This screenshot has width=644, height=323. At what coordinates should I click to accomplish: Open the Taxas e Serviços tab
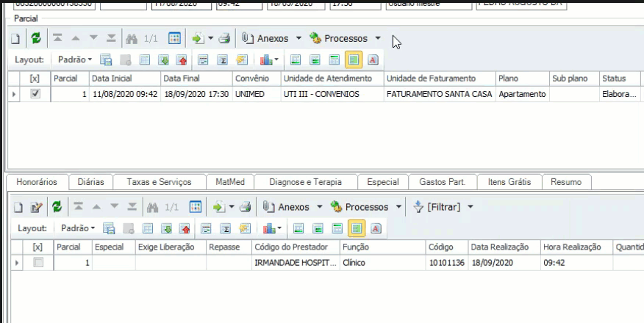(159, 182)
